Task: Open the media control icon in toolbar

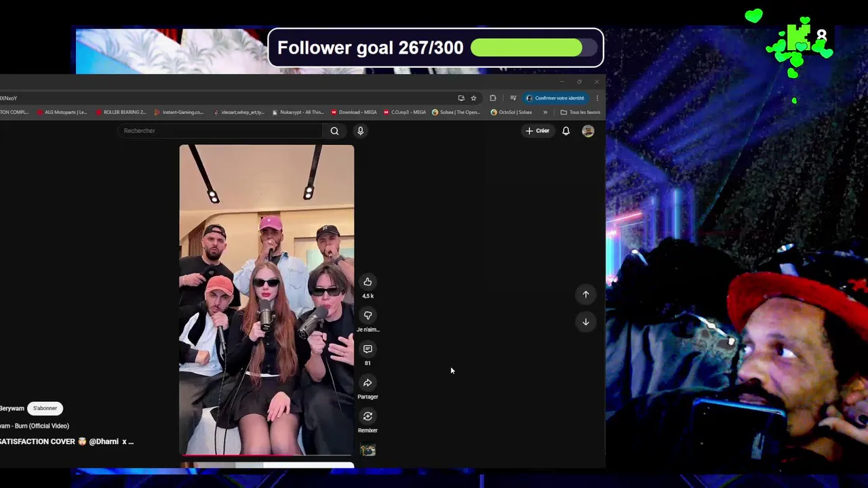Action: [513, 98]
